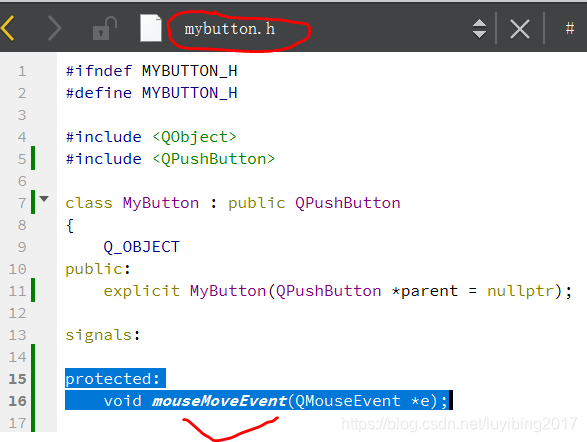The height and width of the screenshot is (442, 587).
Task: Click the MyButton constructor name on line 11
Action: (228, 291)
